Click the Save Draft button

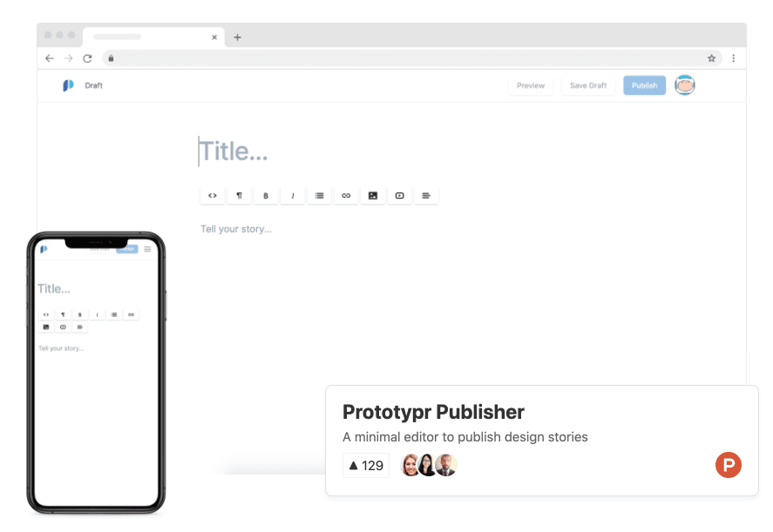(x=588, y=85)
